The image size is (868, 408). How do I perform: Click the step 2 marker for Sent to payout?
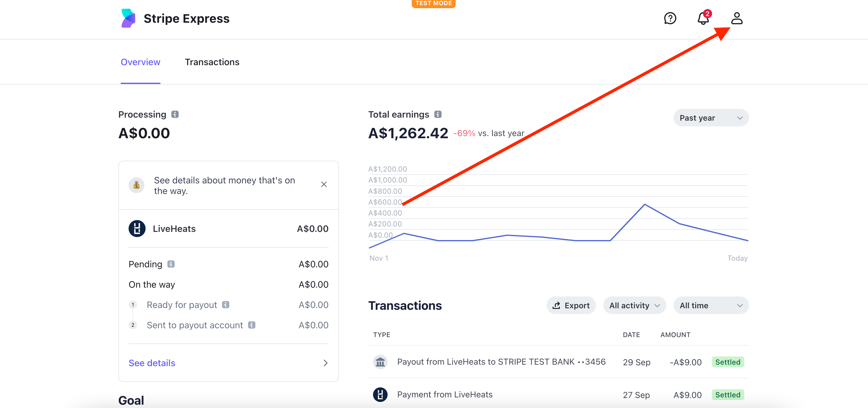click(x=133, y=325)
